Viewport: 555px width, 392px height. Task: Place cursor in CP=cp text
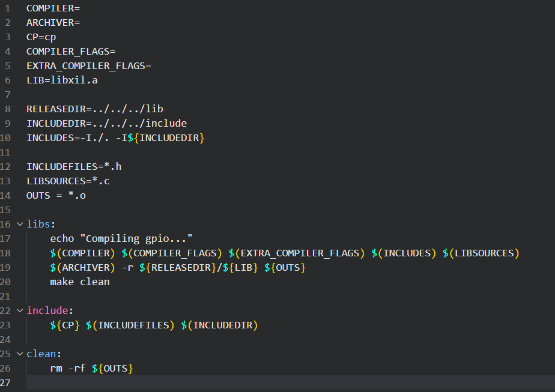click(x=41, y=37)
